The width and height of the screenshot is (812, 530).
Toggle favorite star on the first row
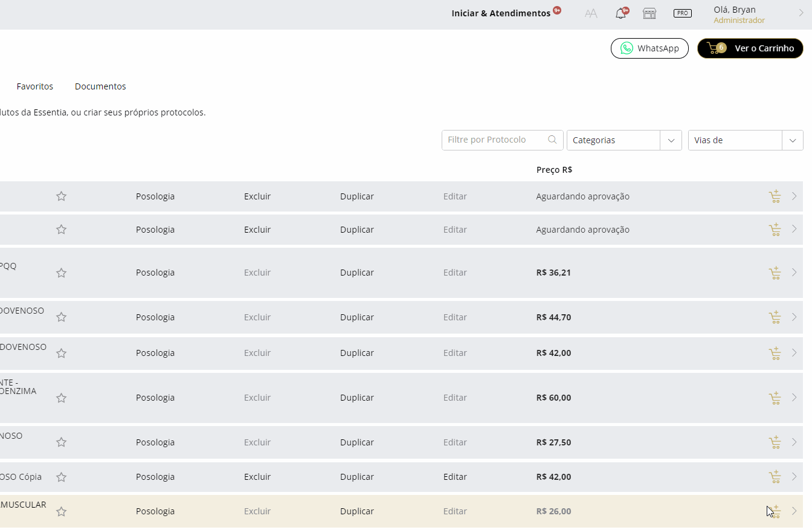tap(61, 196)
